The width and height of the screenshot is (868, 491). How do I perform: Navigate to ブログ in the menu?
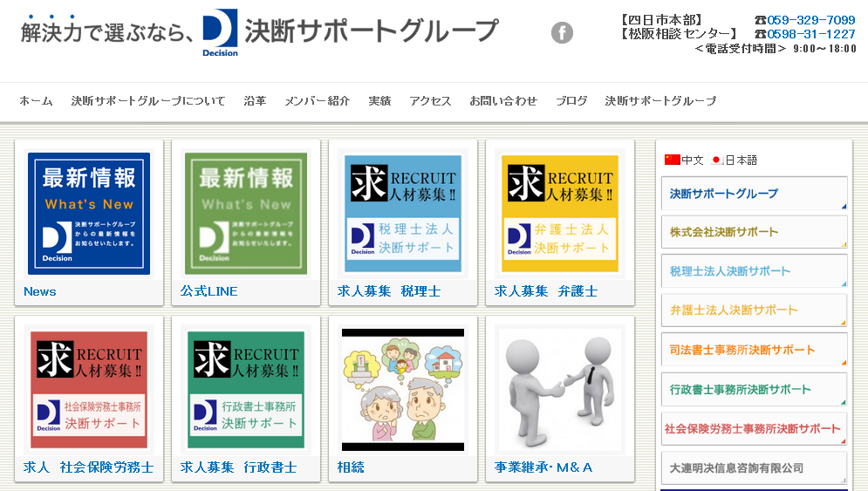[x=571, y=101]
